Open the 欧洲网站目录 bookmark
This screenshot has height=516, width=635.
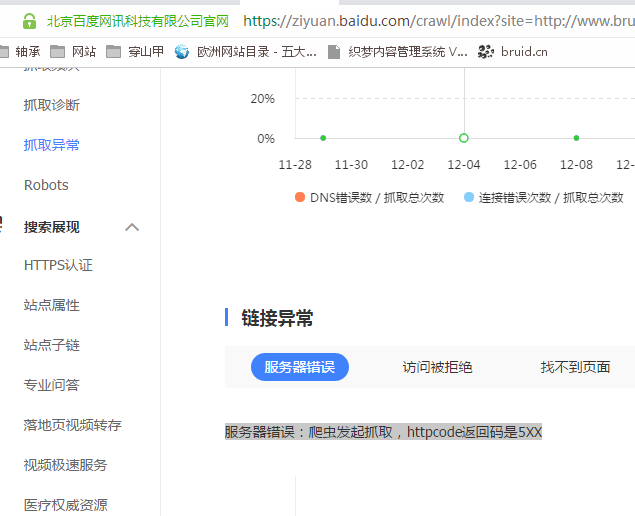click(245, 52)
